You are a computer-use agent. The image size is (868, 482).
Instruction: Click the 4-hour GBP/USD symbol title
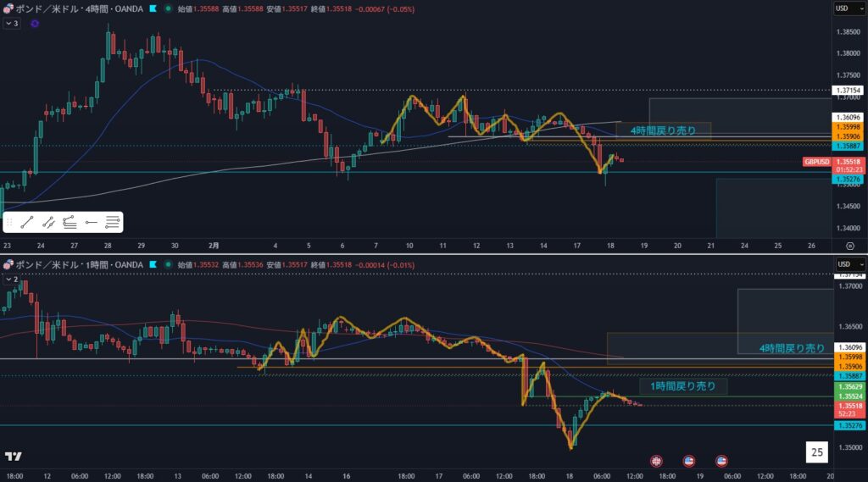click(x=75, y=8)
